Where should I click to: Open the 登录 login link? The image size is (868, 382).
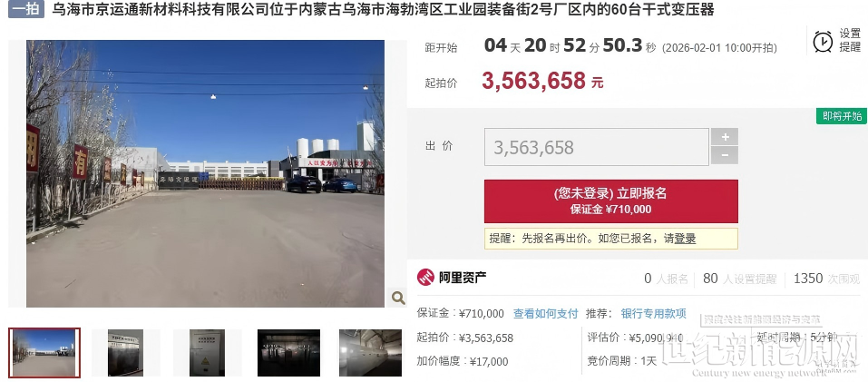tap(685, 239)
